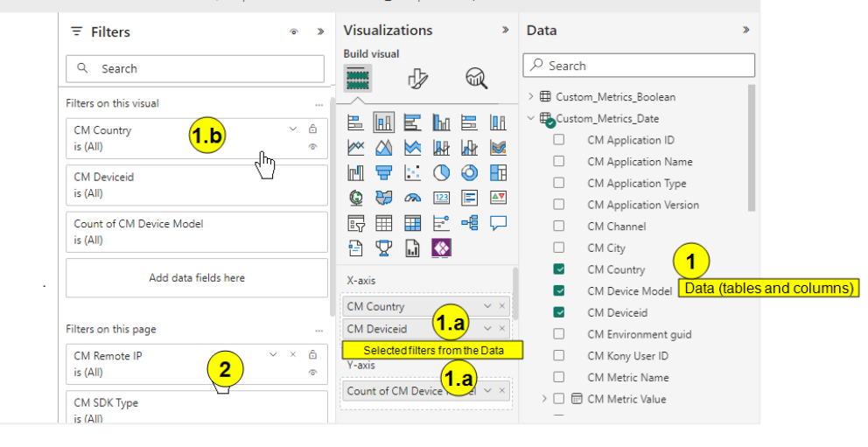Switch to Build visual tab

click(x=358, y=78)
